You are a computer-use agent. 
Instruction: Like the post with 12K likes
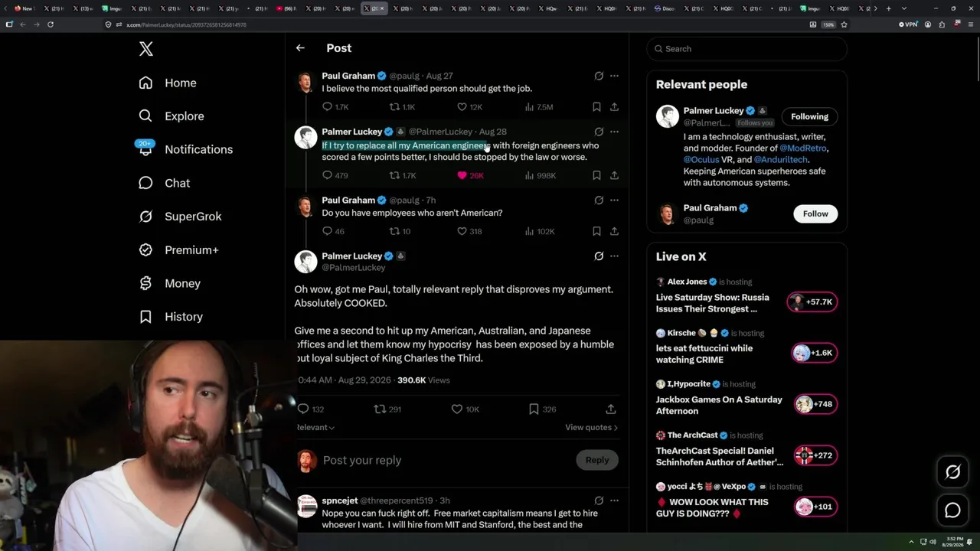coord(469,107)
